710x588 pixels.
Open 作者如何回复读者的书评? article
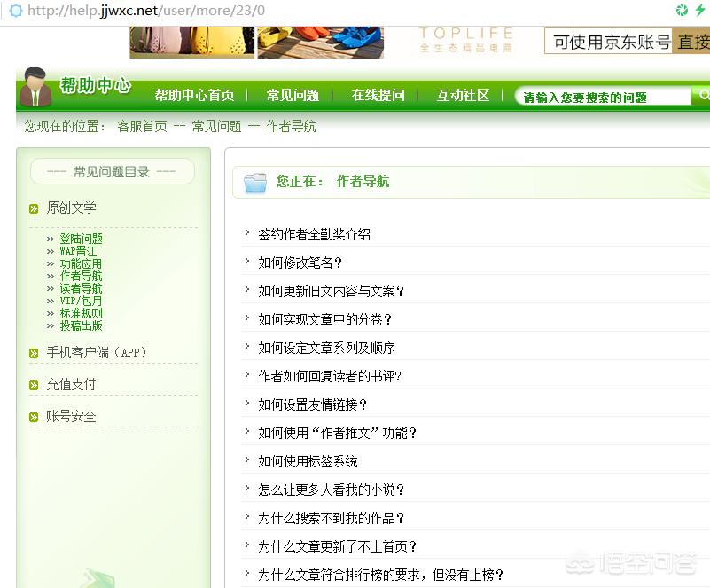coord(330,376)
